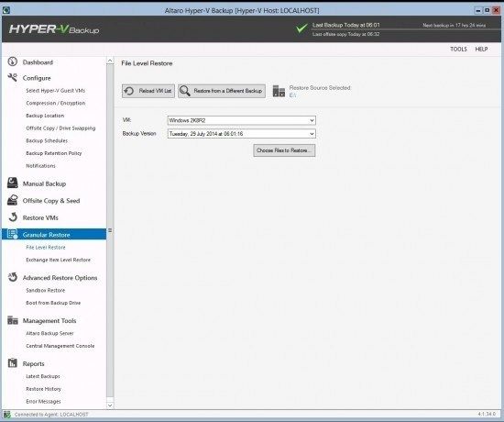
Task: Click the Offsite Copy & Seed icon
Action: (x=13, y=200)
